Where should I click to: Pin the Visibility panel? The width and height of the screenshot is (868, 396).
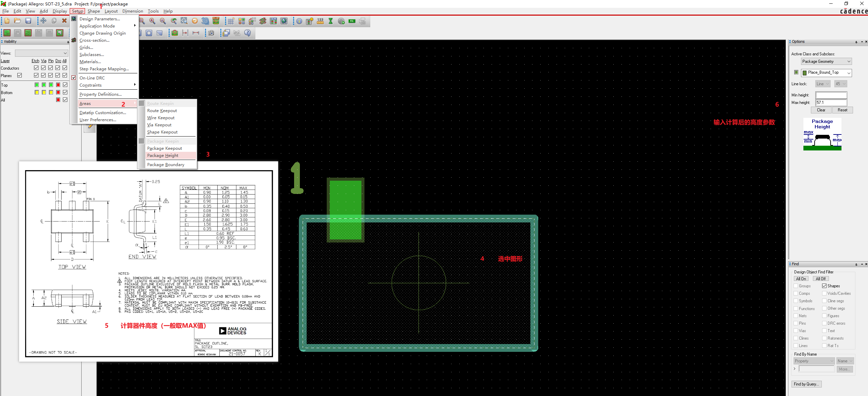(x=68, y=42)
